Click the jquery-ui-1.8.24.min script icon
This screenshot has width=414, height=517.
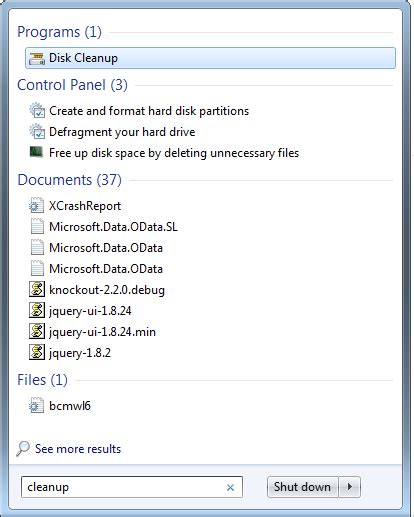click(37, 331)
